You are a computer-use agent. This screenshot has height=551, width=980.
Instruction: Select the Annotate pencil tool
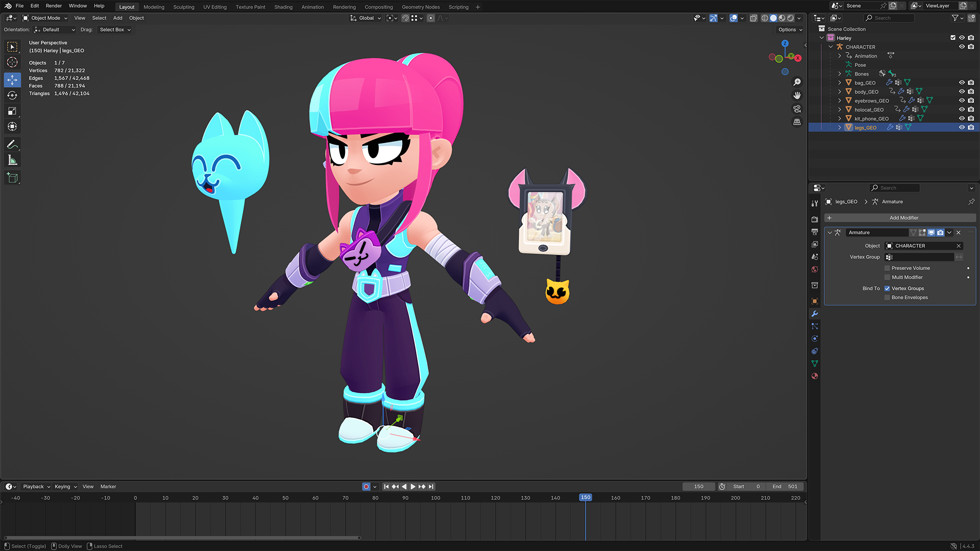(x=12, y=145)
